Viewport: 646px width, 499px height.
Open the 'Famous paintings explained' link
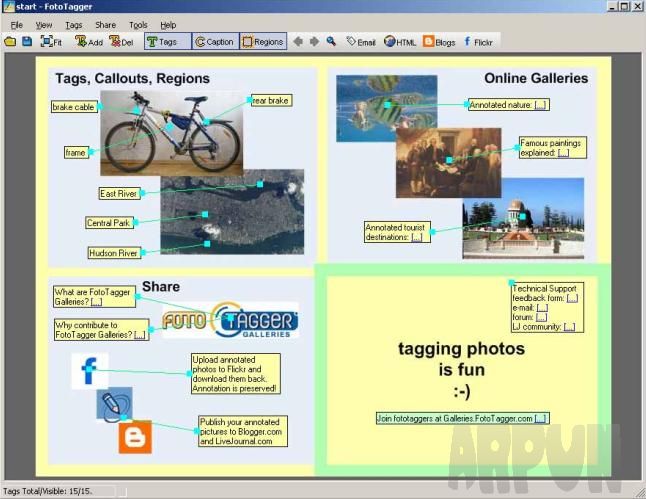point(563,153)
